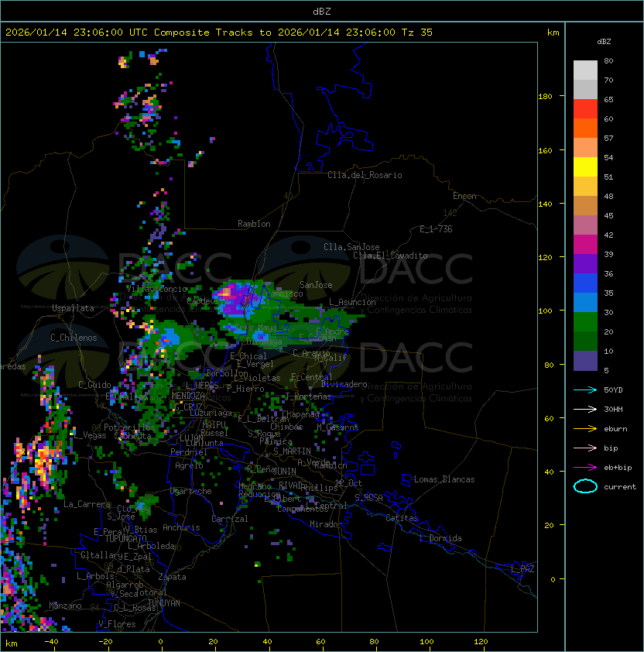This screenshot has width=644, height=652.
Task: Click the Divisadero map label
Action: pos(344,384)
